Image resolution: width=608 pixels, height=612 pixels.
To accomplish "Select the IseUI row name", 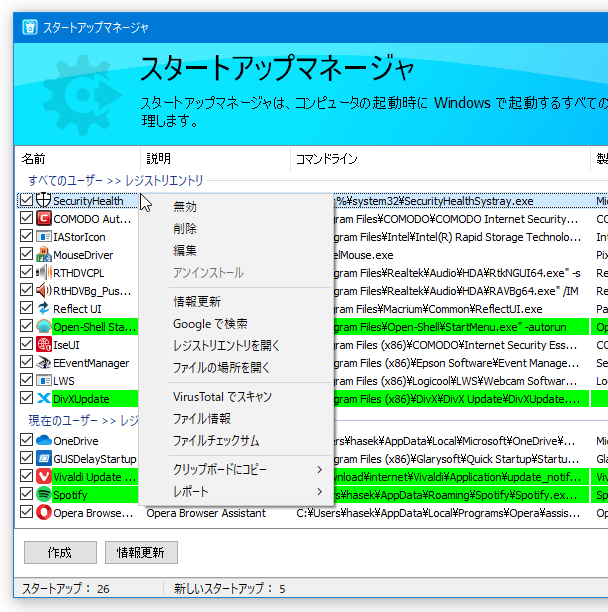I will 66,345.
